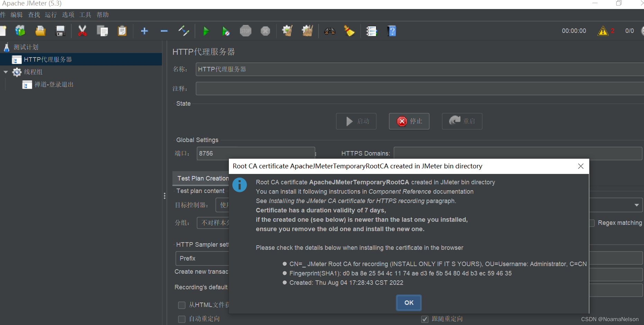Click the 启动 start button
Viewport: 644px width, 325px height.
click(x=356, y=121)
